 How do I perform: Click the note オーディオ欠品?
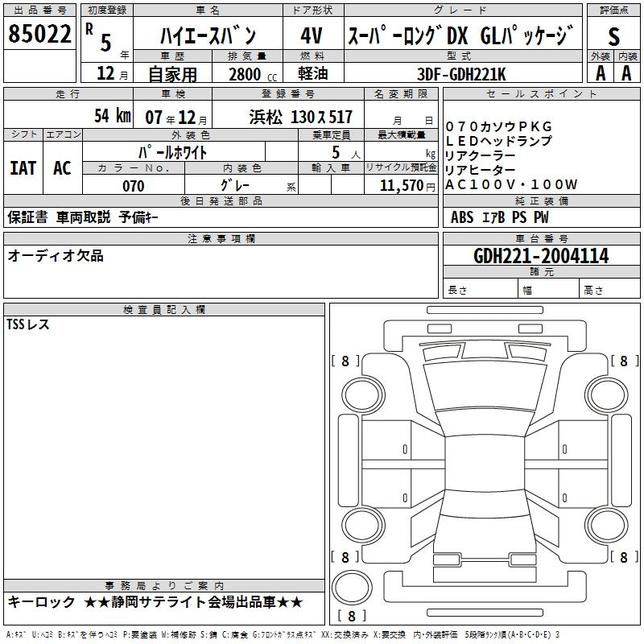[56, 256]
